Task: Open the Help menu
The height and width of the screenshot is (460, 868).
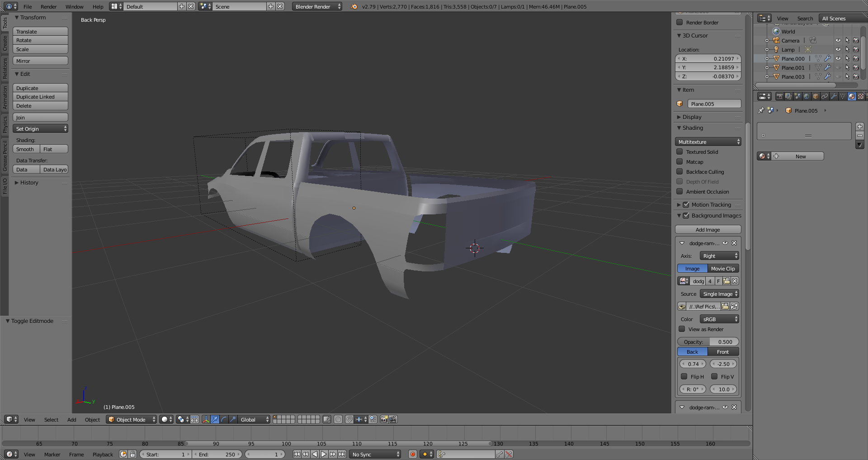Action: point(98,6)
